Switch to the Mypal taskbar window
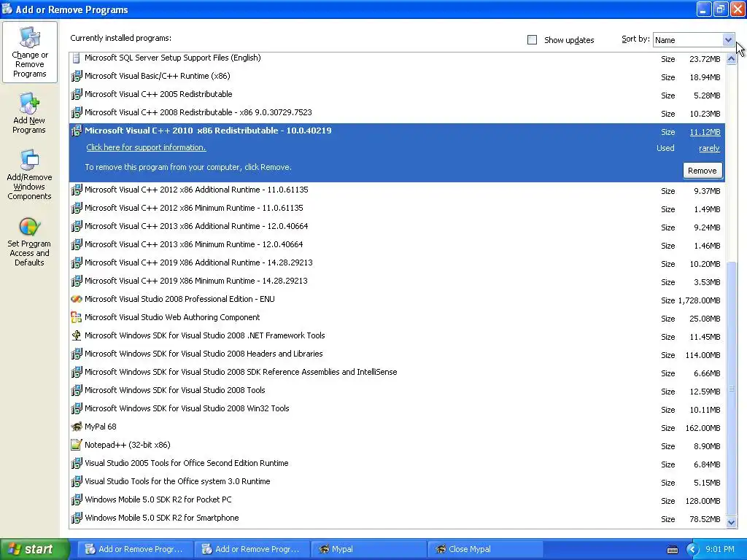This screenshot has height=560, width=747. pyautogui.click(x=368, y=550)
